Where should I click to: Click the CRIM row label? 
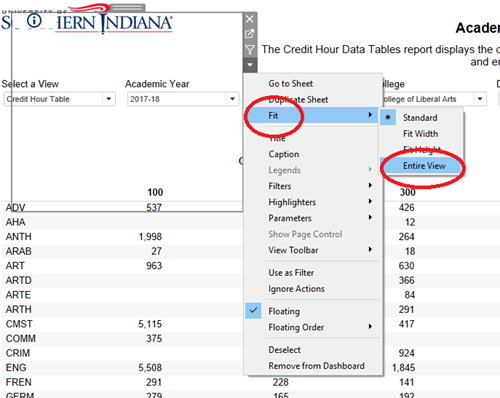18,353
